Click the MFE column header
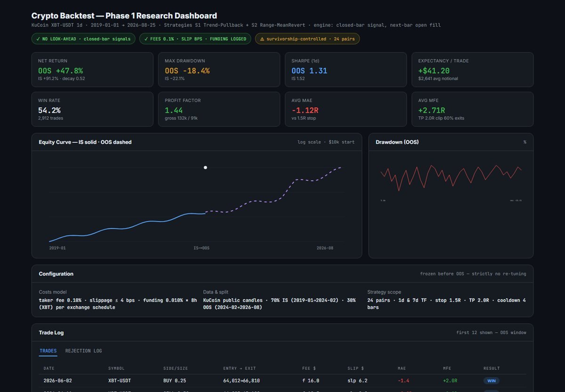565x392 pixels. [447, 368]
